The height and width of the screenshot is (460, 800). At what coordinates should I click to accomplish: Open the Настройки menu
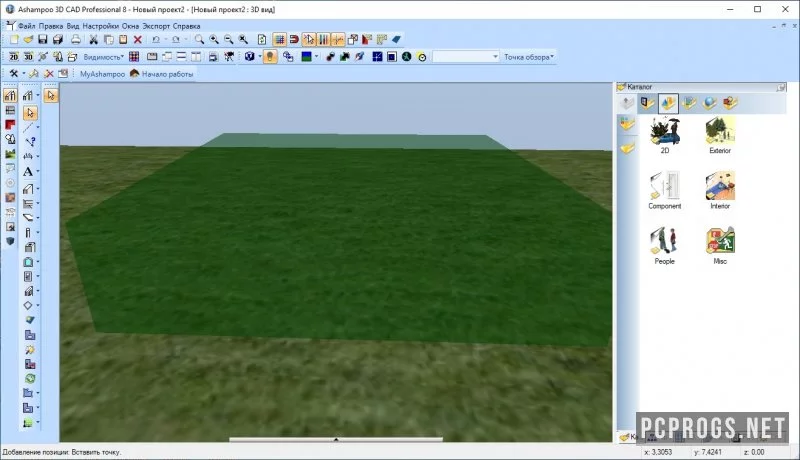coord(101,26)
